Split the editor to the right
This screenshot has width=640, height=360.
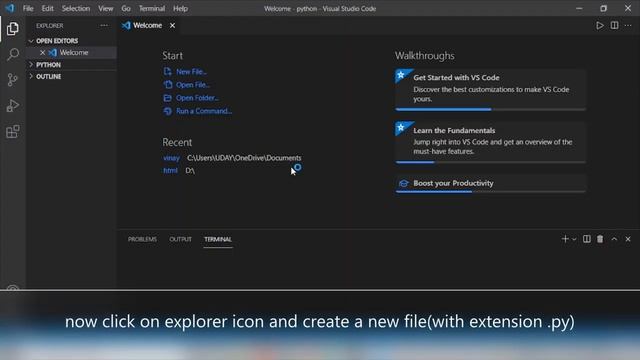(x=614, y=25)
